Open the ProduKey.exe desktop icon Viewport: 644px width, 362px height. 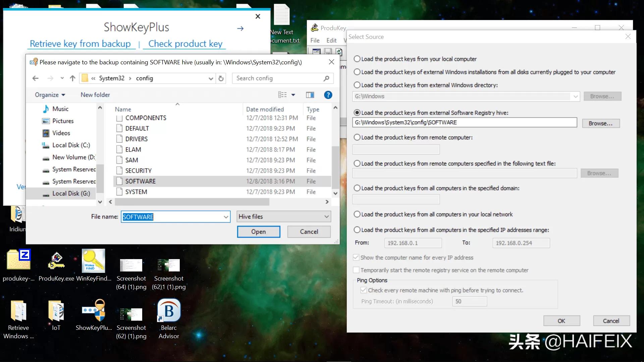pyautogui.click(x=56, y=261)
